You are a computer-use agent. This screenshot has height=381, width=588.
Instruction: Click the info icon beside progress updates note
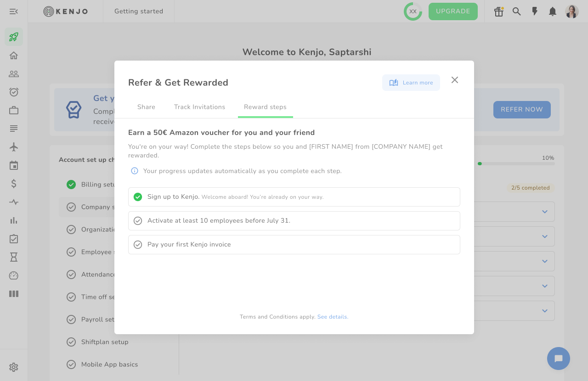(x=135, y=171)
